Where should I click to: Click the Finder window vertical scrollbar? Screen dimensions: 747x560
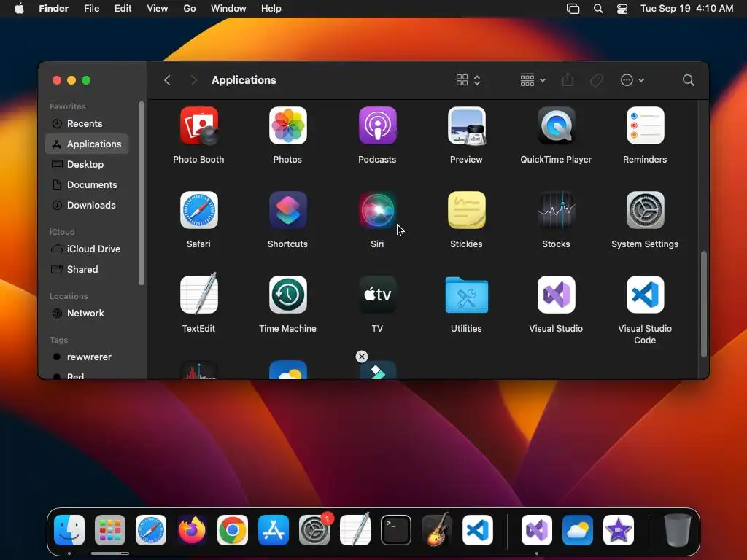coord(703,304)
